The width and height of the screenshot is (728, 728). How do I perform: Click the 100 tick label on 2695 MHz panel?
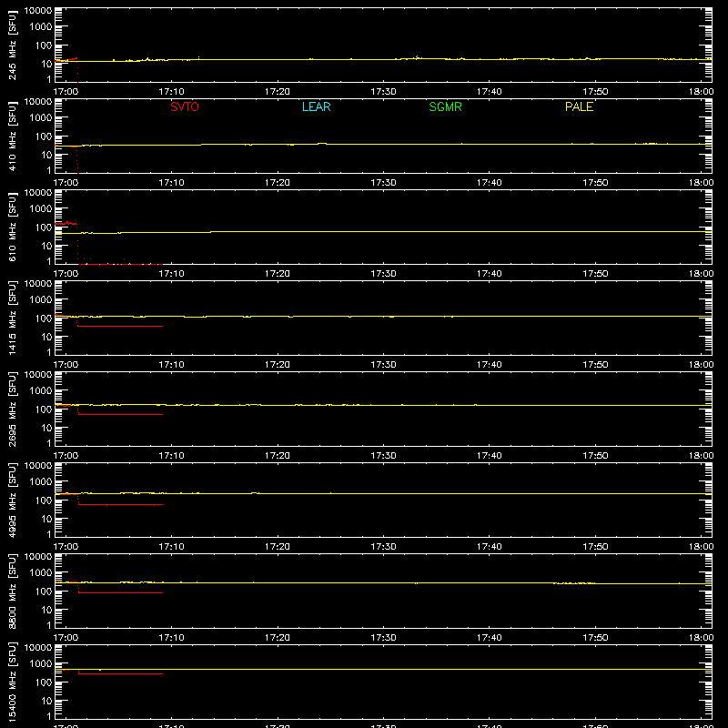pos(44,409)
